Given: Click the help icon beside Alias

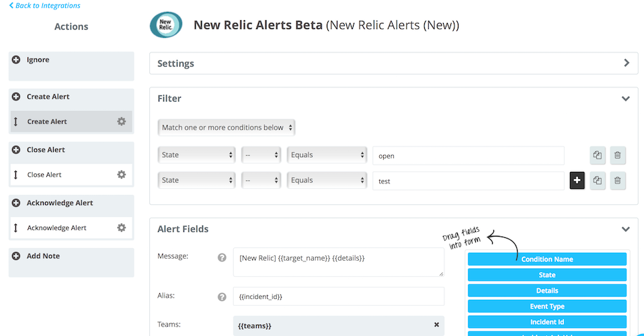Looking at the screenshot, I should [222, 297].
